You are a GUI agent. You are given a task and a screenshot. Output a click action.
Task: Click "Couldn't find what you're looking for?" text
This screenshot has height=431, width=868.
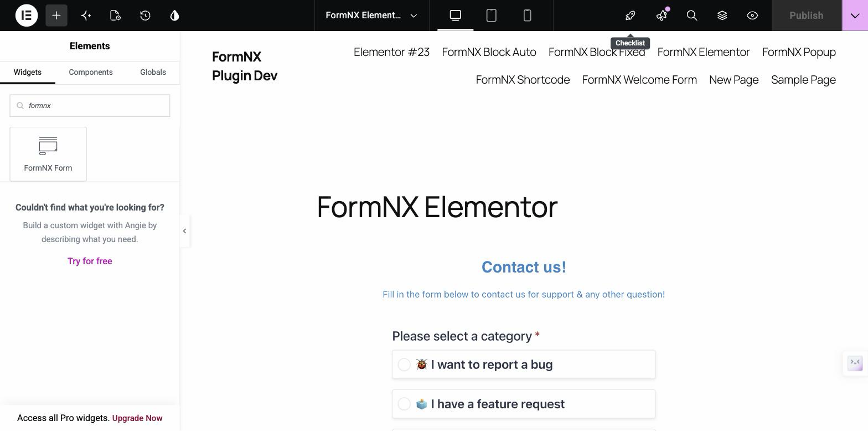[90, 208]
